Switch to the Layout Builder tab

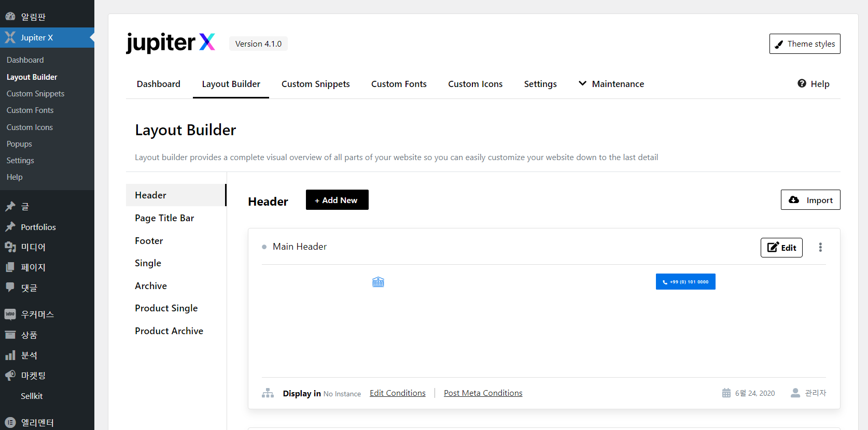[x=231, y=84]
